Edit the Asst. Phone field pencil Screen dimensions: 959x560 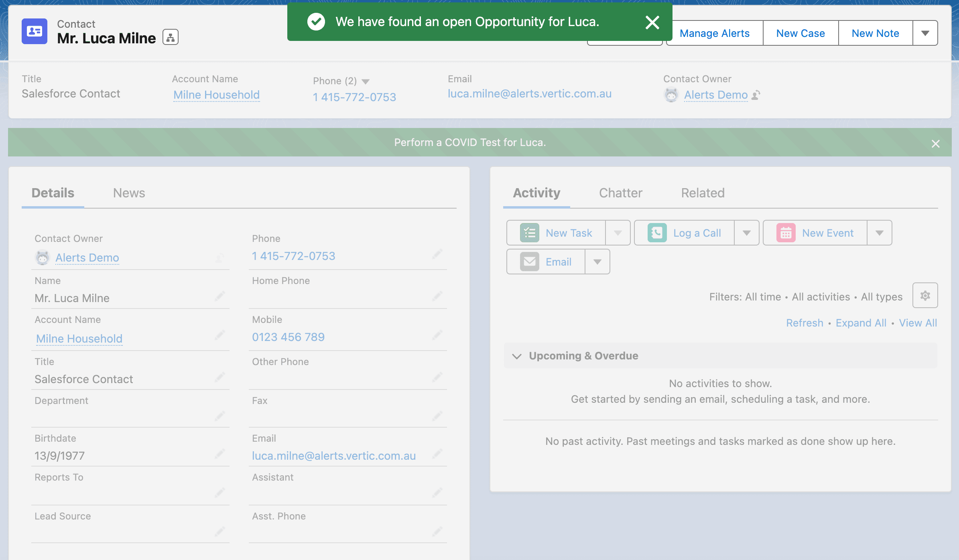coord(437,532)
